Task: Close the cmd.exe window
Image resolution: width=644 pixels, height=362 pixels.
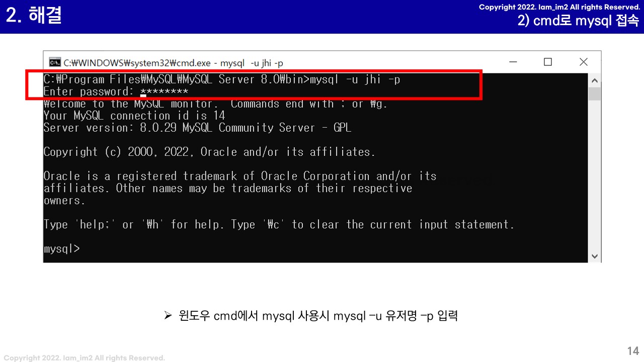Action: click(583, 62)
